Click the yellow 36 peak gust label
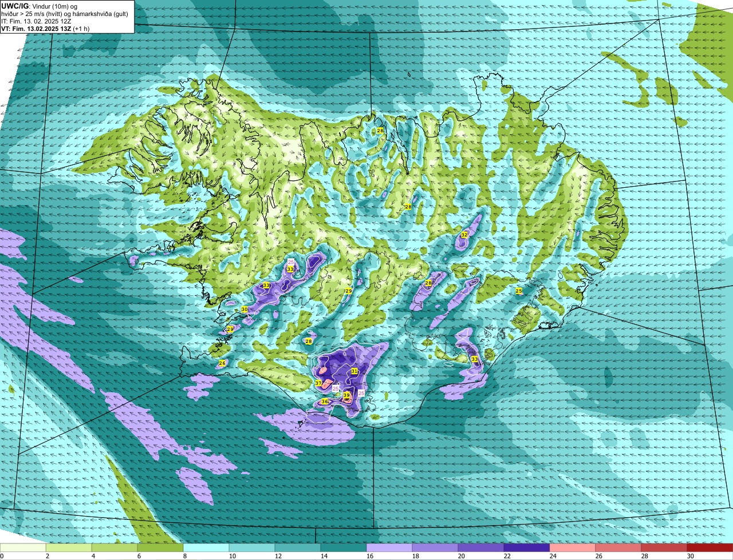The height and width of the screenshot is (560, 733). coord(325,401)
